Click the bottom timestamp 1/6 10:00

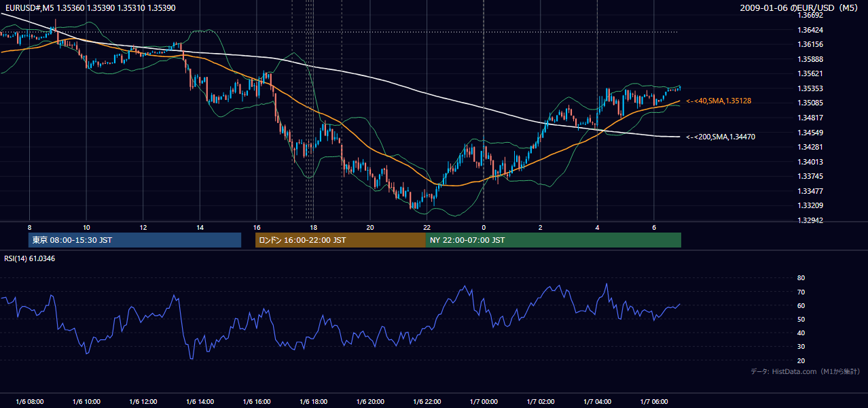86,402
